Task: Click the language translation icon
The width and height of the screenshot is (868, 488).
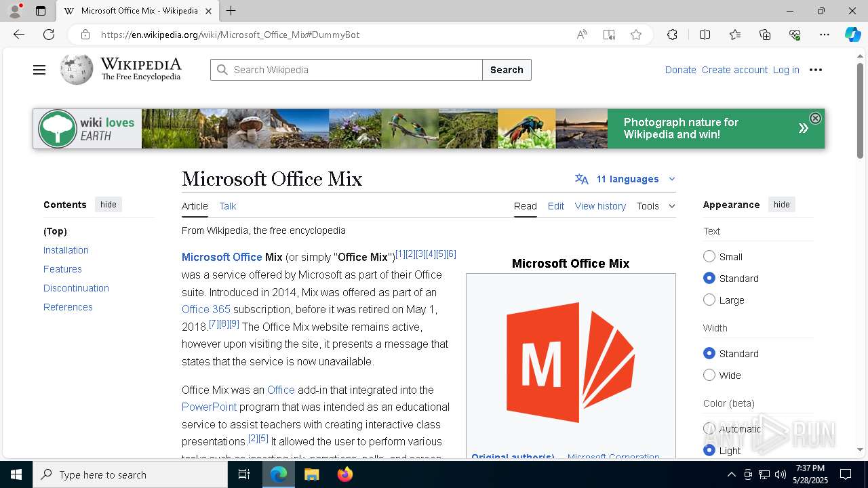Action: pos(581,179)
